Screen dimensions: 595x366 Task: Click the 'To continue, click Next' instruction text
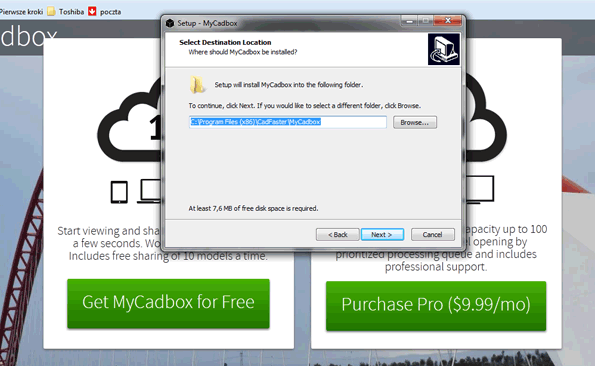(x=304, y=105)
